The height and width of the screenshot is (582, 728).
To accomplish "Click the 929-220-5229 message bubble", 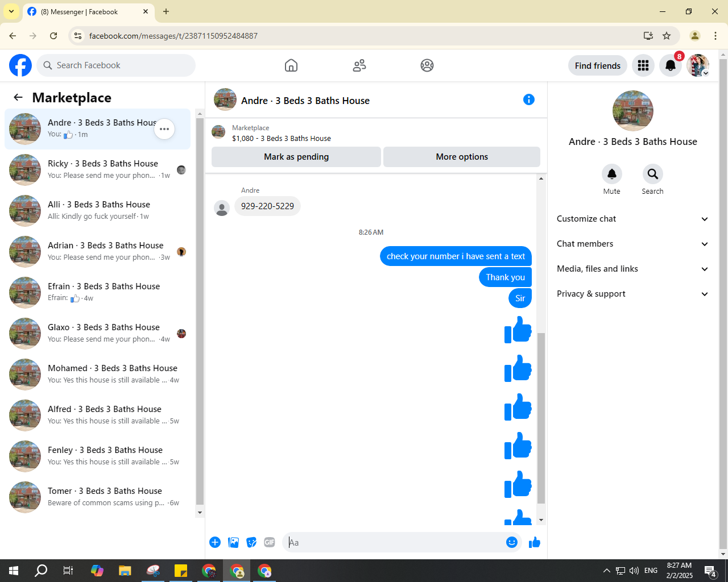I will 267,206.
